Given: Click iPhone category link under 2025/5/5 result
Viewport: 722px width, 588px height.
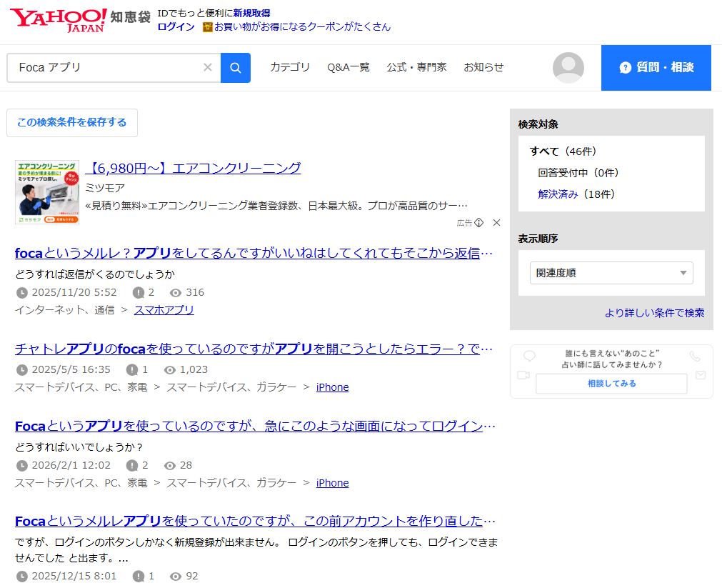Looking at the screenshot, I should click(x=333, y=387).
